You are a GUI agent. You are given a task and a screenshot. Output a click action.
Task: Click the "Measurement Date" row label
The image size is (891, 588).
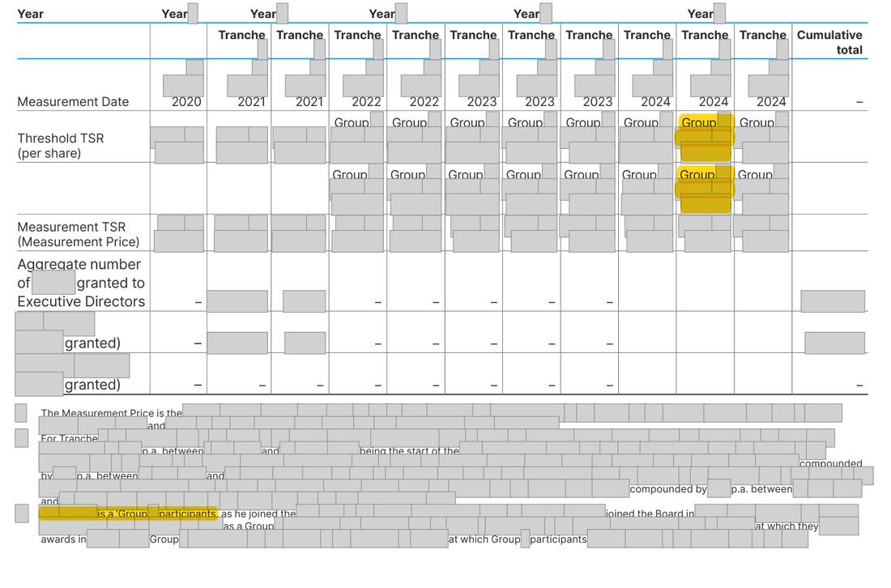73,102
